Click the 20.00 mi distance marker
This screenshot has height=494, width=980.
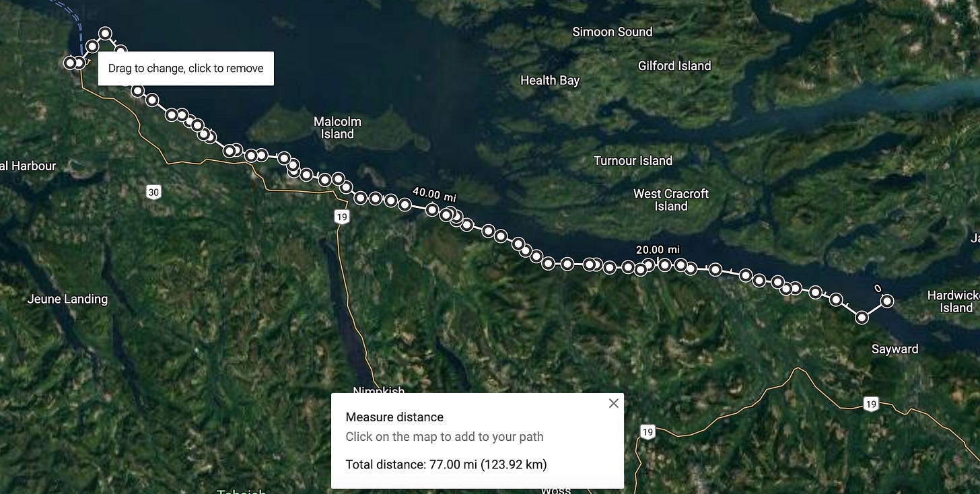658,250
